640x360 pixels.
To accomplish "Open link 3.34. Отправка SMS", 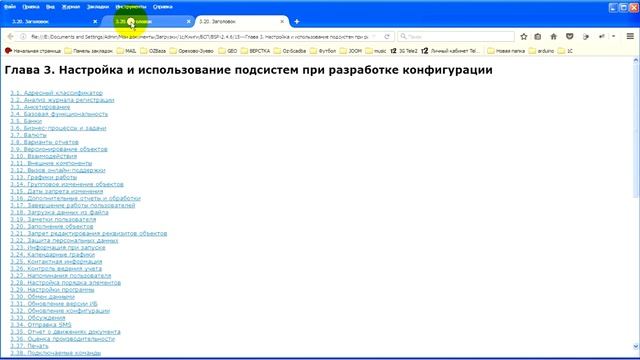I will (x=41, y=324).
